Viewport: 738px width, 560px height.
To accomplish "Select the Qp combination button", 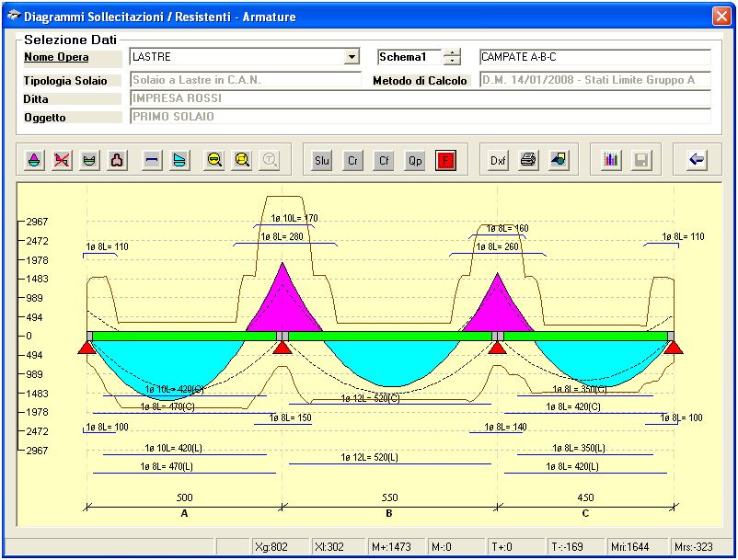I will [415, 161].
